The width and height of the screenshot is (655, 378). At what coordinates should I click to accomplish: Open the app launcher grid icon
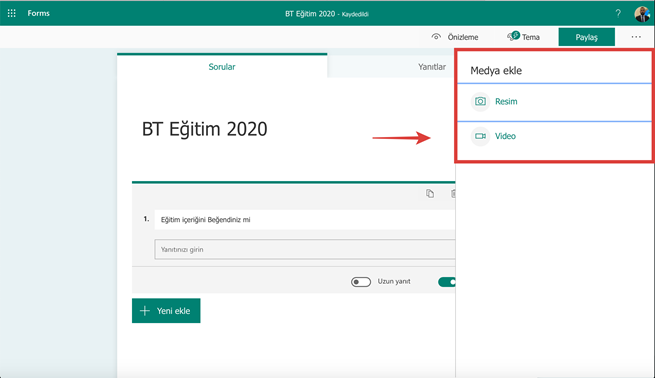tap(12, 13)
